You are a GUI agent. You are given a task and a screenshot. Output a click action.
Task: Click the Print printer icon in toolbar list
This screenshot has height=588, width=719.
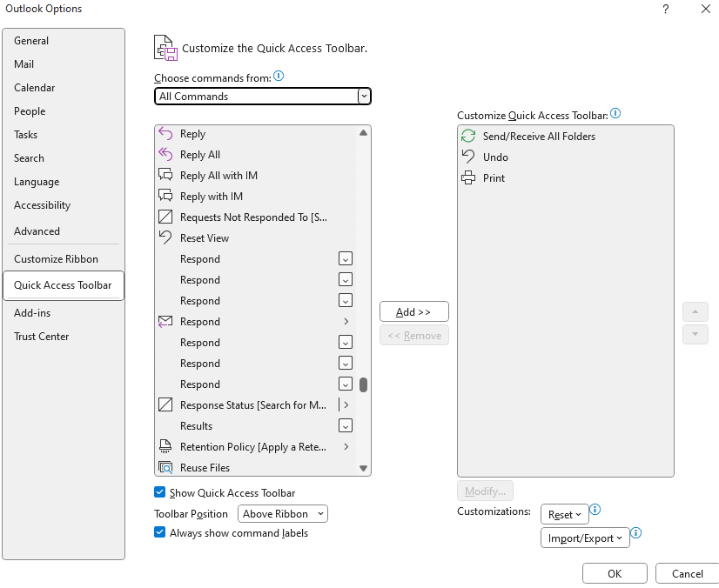coord(468,177)
